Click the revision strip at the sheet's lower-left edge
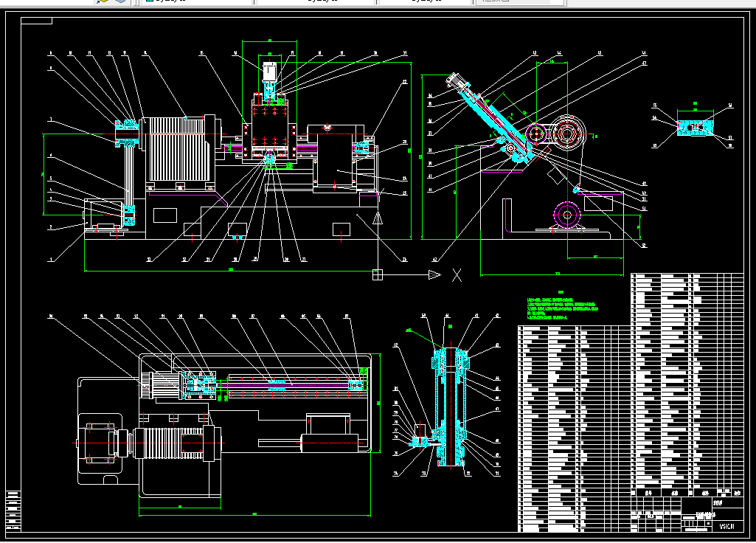The height and width of the screenshot is (543, 756). click(x=13, y=511)
